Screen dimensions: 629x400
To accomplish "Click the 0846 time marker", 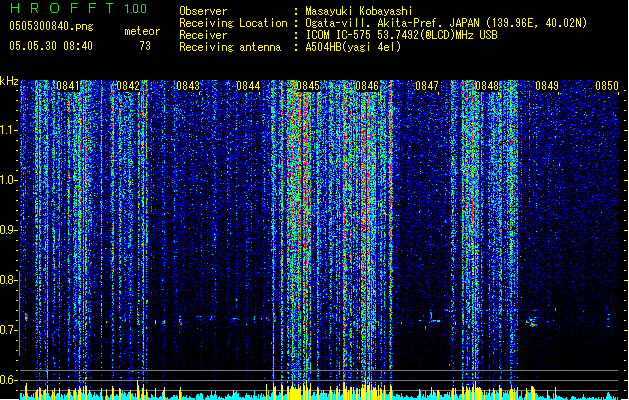I will tap(367, 86).
